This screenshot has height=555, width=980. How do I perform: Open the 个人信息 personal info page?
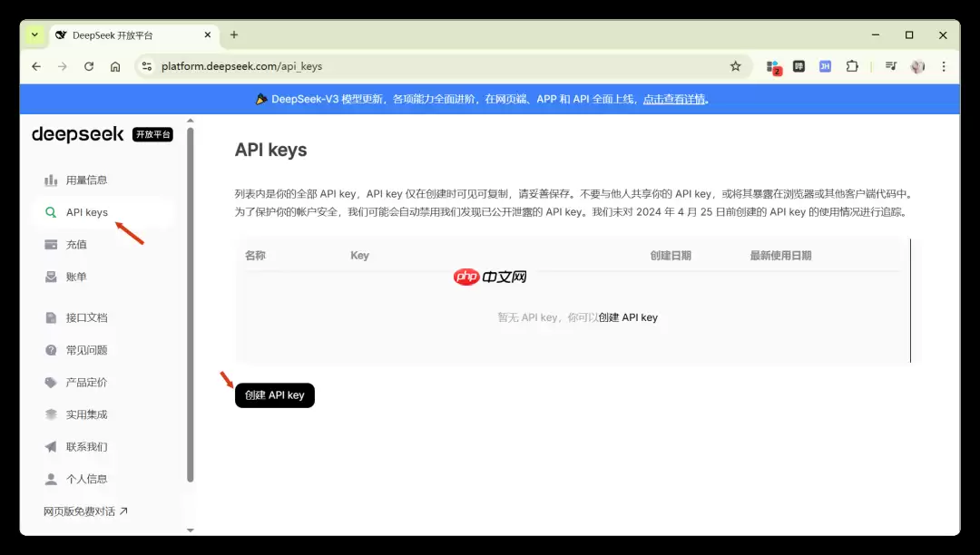click(87, 479)
